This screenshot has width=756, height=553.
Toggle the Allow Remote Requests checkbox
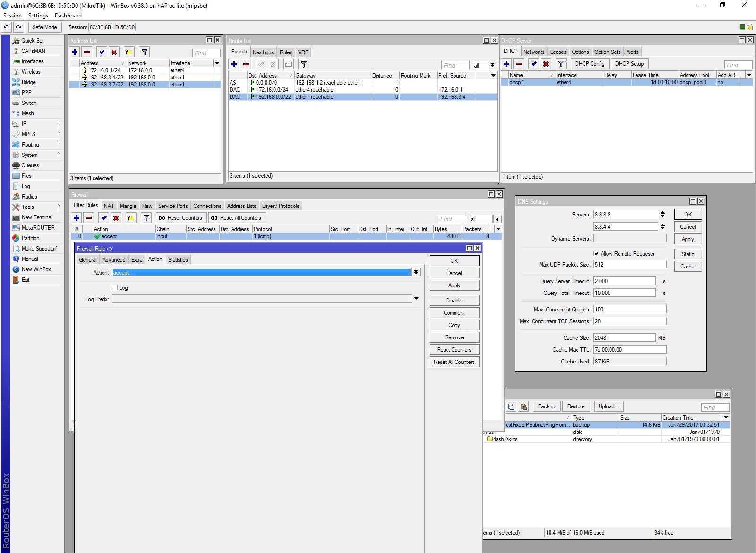(596, 253)
